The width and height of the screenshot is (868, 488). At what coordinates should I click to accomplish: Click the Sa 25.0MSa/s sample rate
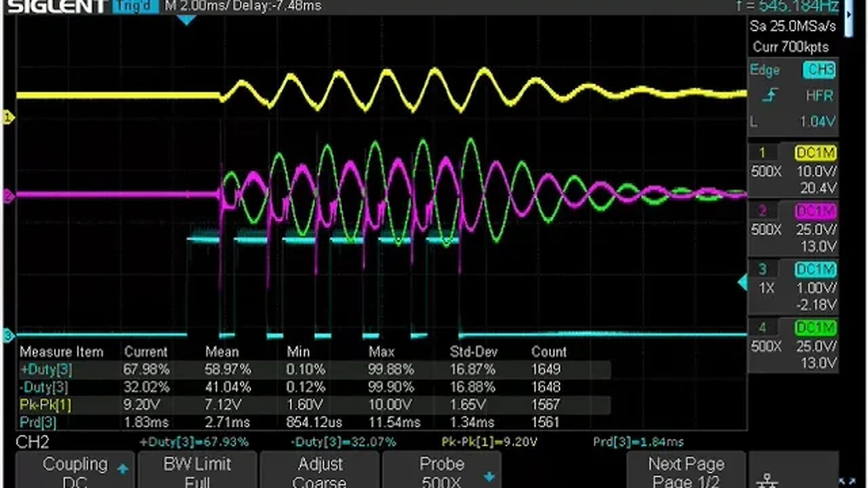pyautogui.click(x=793, y=27)
